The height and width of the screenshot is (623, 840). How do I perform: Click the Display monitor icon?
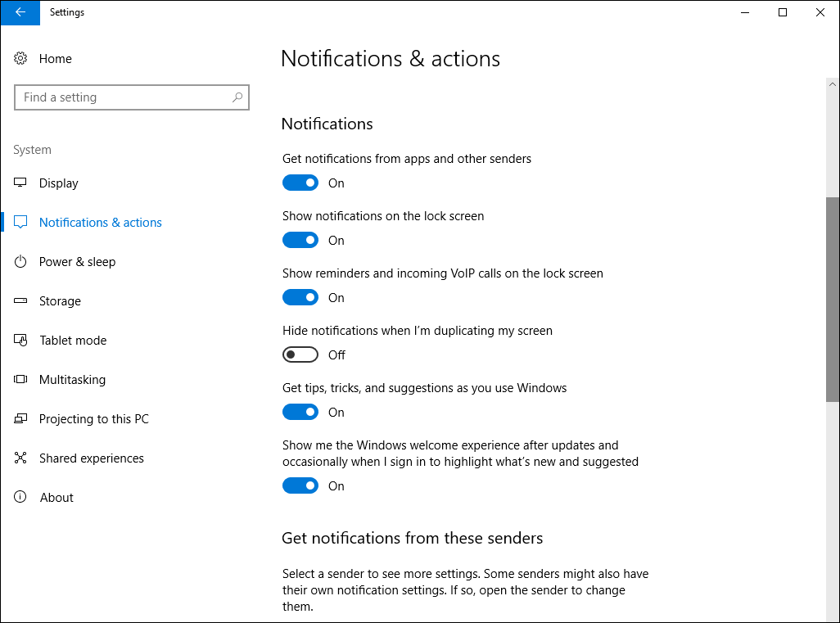[x=21, y=183]
